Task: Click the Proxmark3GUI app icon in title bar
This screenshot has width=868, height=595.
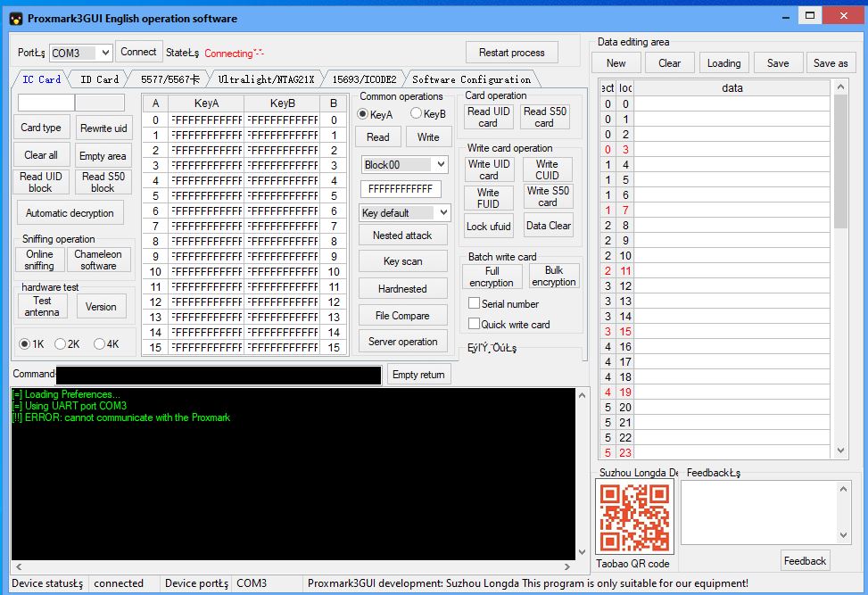Action: [15, 18]
